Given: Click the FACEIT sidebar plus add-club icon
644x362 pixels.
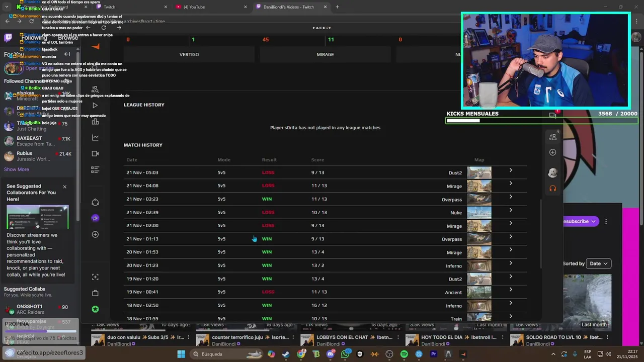Looking at the screenshot, I should point(95,234).
